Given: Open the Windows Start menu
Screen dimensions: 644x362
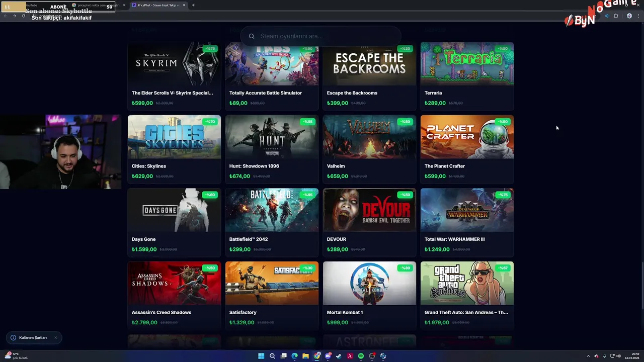Looking at the screenshot, I should [x=261, y=356].
